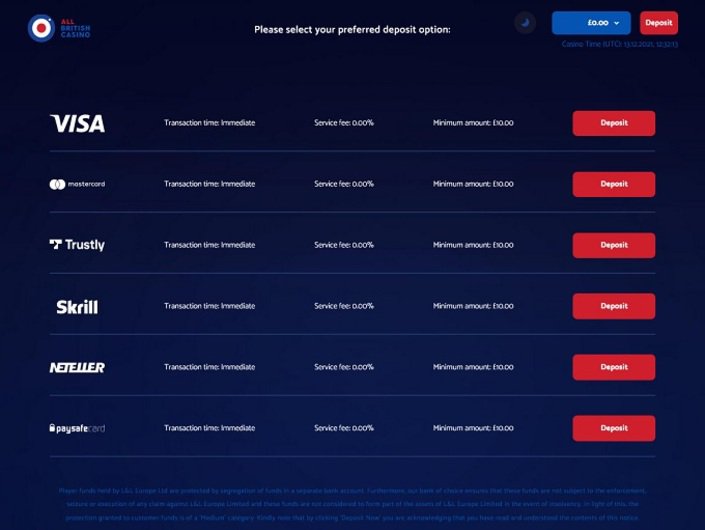Click the Casino Time UTC clock text
Screen dimensions: 705x530
(619, 45)
